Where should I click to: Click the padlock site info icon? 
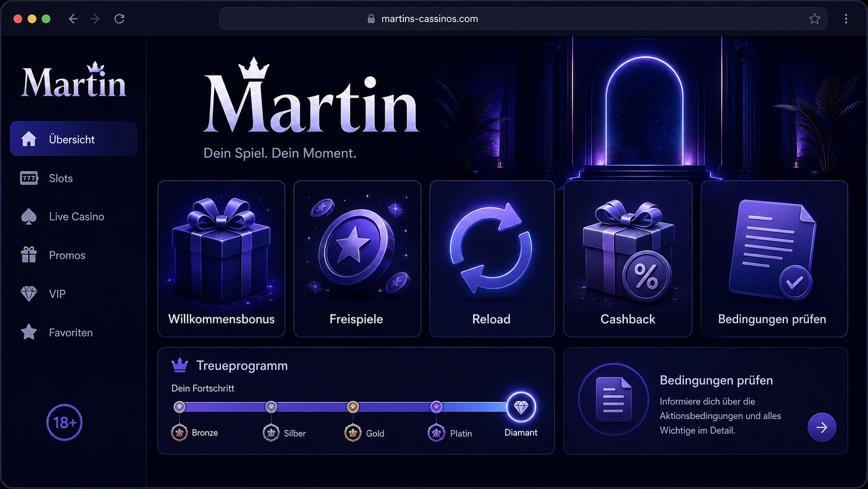371,19
